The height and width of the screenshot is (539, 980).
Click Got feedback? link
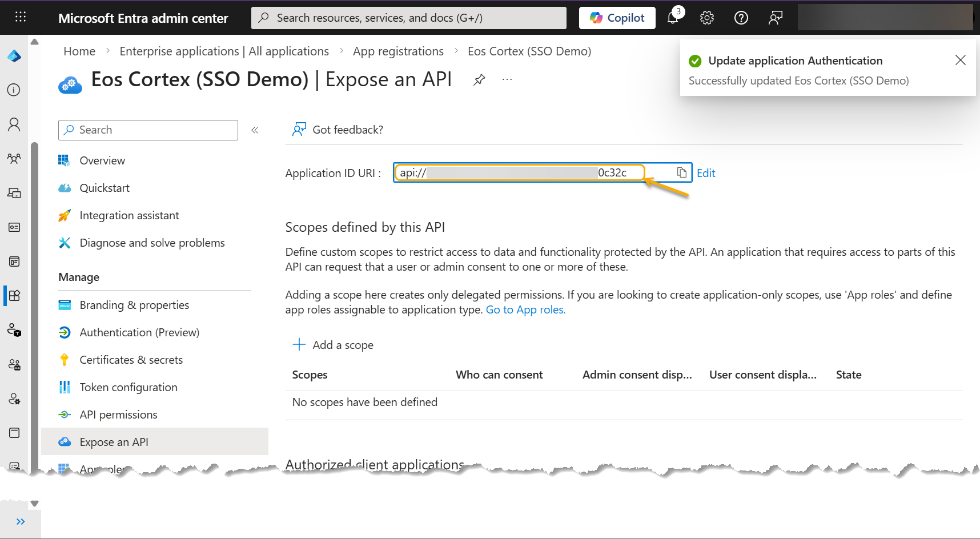click(x=338, y=130)
